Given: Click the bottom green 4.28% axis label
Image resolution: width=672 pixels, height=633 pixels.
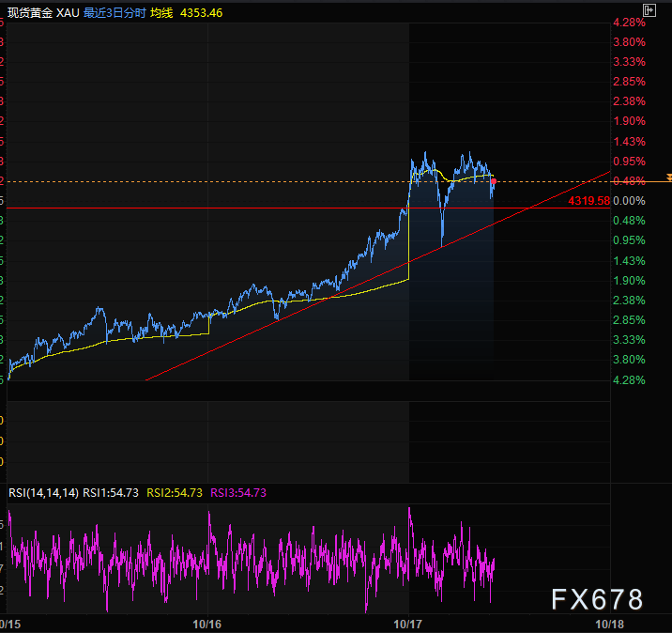Looking at the screenshot, I should [x=630, y=379].
